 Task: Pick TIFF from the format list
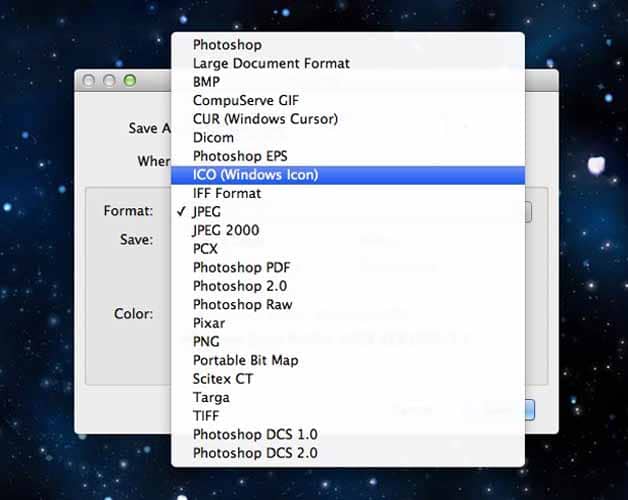(x=348, y=416)
